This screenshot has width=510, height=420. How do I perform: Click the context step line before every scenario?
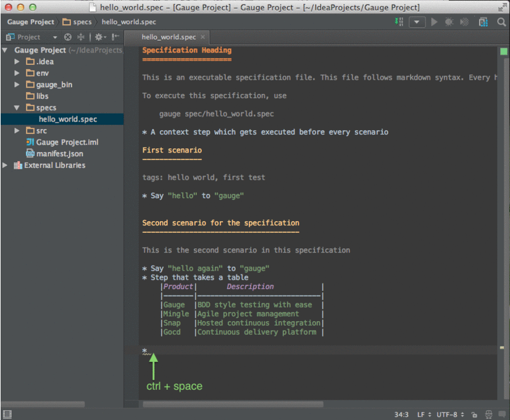coord(265,132)
